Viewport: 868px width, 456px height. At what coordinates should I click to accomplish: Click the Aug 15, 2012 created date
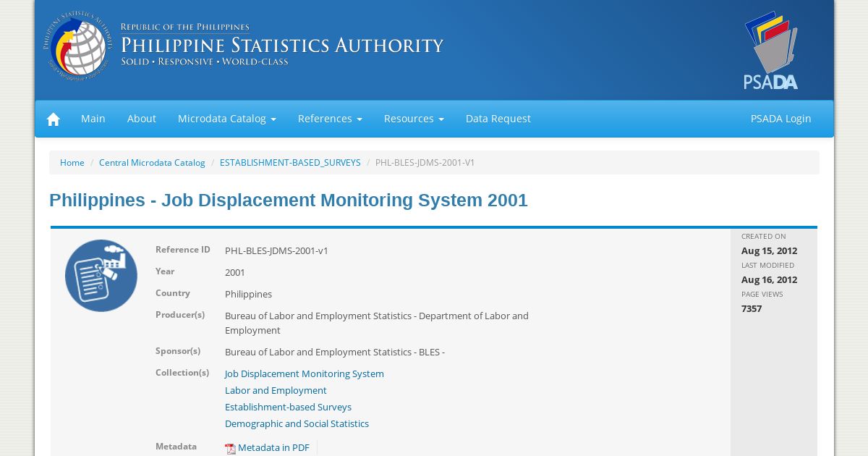(x=769, y=251)
